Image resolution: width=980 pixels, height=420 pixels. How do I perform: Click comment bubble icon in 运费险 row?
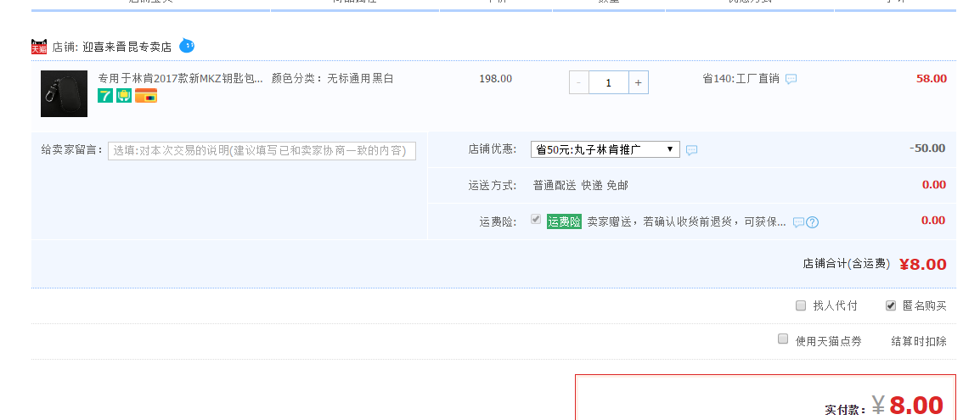pyautogui.click(x=798, y=222)
